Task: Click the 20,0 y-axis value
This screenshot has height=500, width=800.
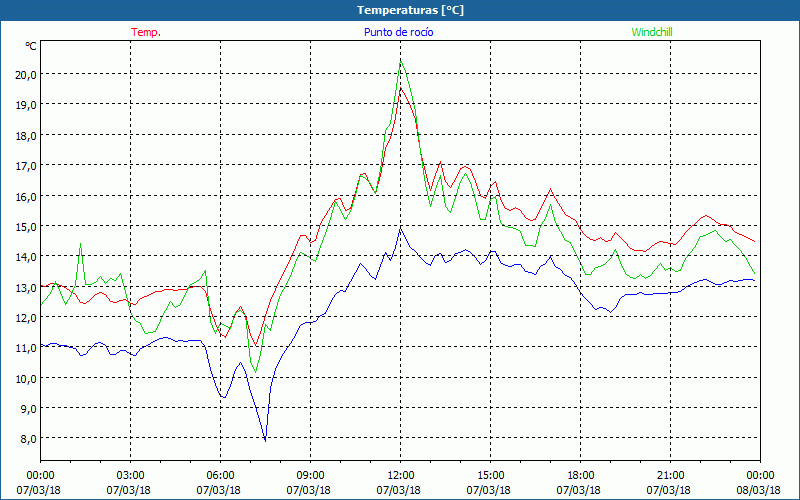Action: [27, 74]
